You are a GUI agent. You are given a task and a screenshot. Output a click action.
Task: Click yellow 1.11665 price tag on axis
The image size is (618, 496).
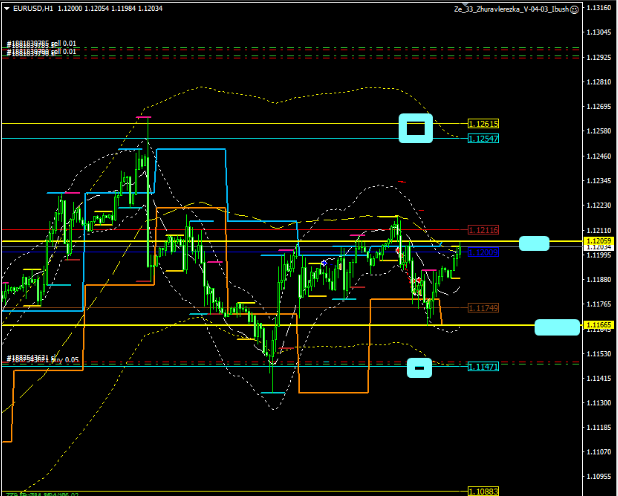coord(599,326)
